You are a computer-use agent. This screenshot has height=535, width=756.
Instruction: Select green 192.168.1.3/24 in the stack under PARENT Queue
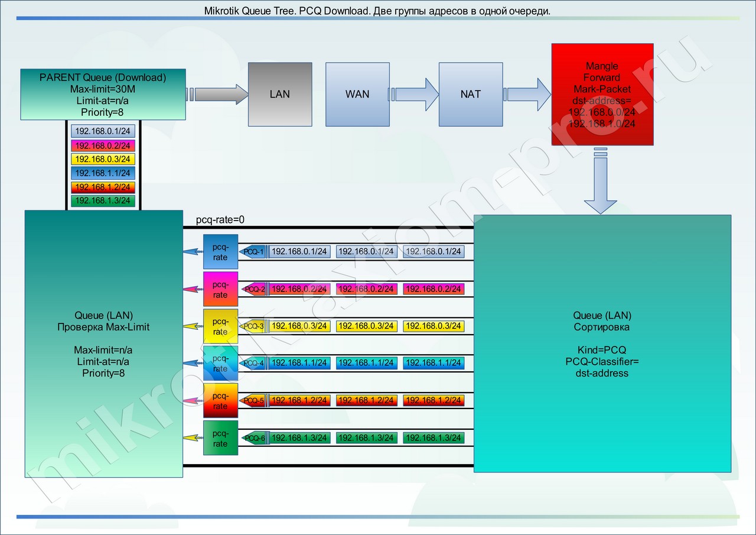tap(103, 201)
